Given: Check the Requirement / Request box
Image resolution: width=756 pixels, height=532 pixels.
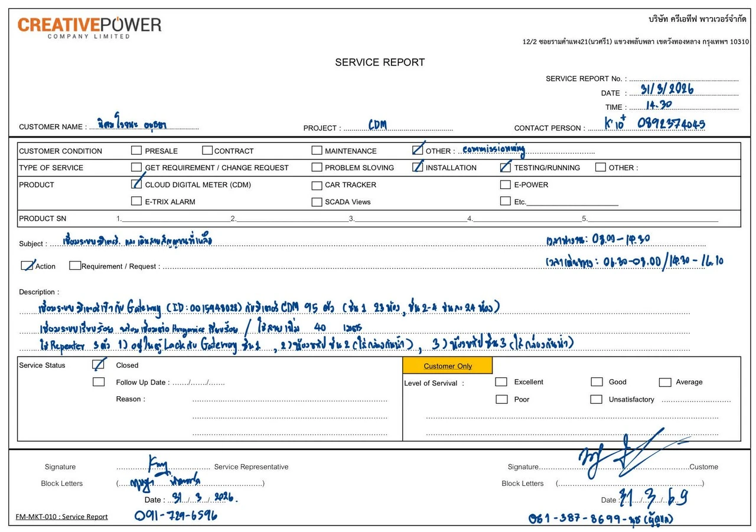Looking at the screenshot, I should [75, 266].
